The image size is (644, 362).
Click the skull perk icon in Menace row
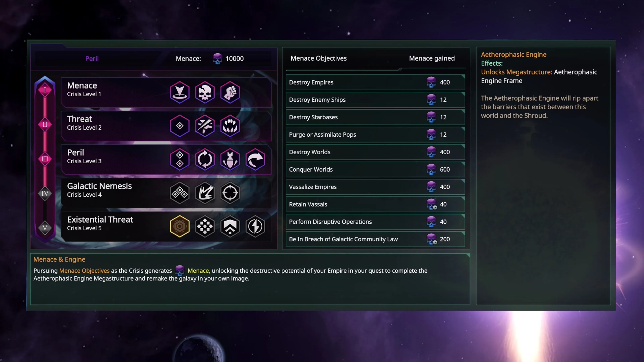pyautogui.click(x=205, y=92)
